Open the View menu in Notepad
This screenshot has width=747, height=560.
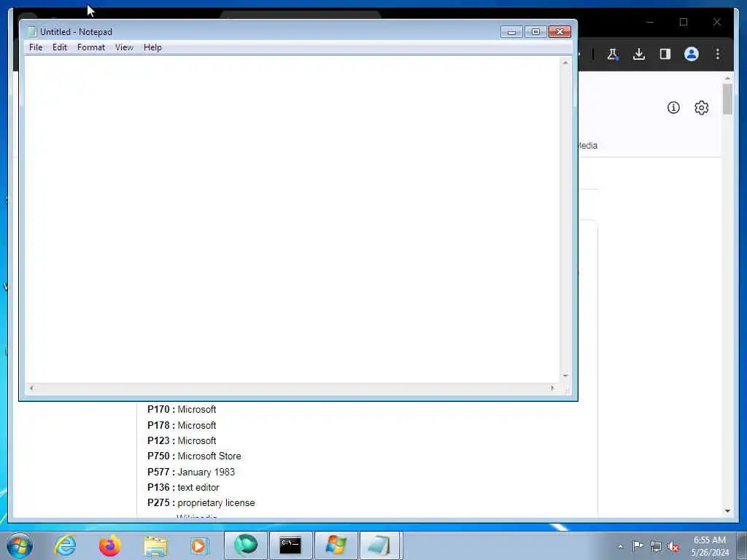point(124,47)
